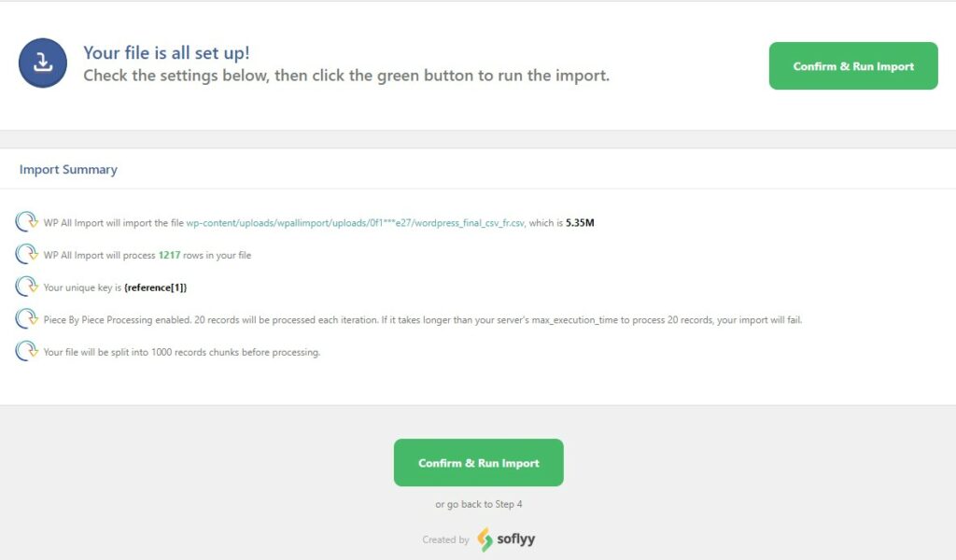Click the top Confirm & Run Import button
The image size is (956, 560).
pos(853,66)
